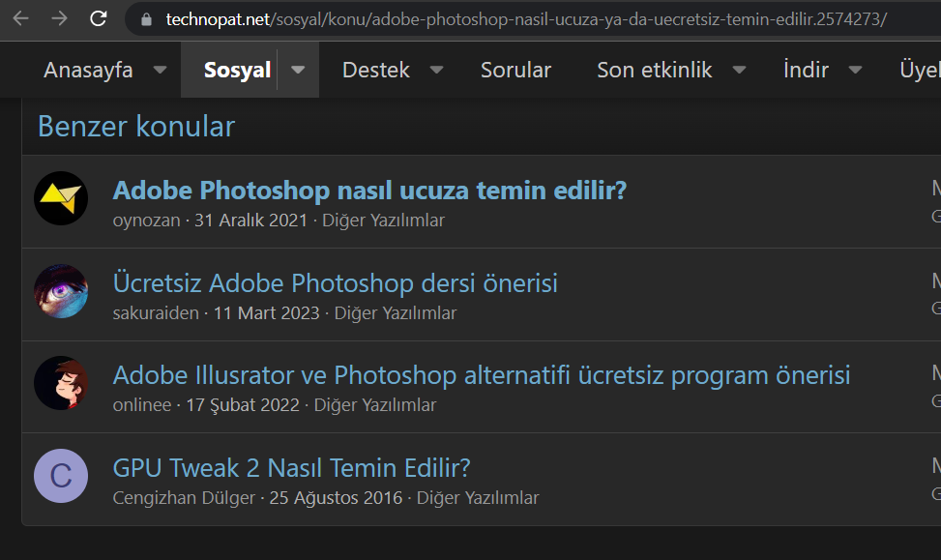Reload the page with the refresh icon
The width and height of the screenshot is (941, 560).
[x=99, y=18]
